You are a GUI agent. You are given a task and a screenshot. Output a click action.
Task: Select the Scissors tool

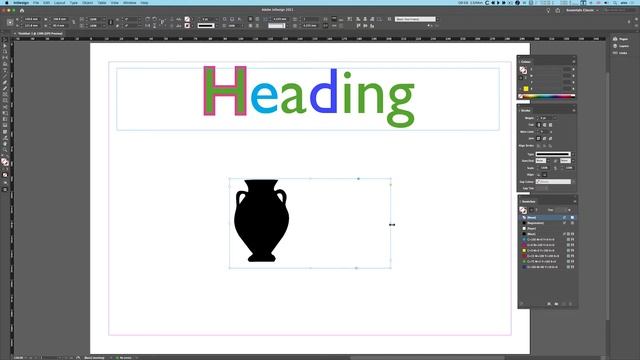(5, 107)
